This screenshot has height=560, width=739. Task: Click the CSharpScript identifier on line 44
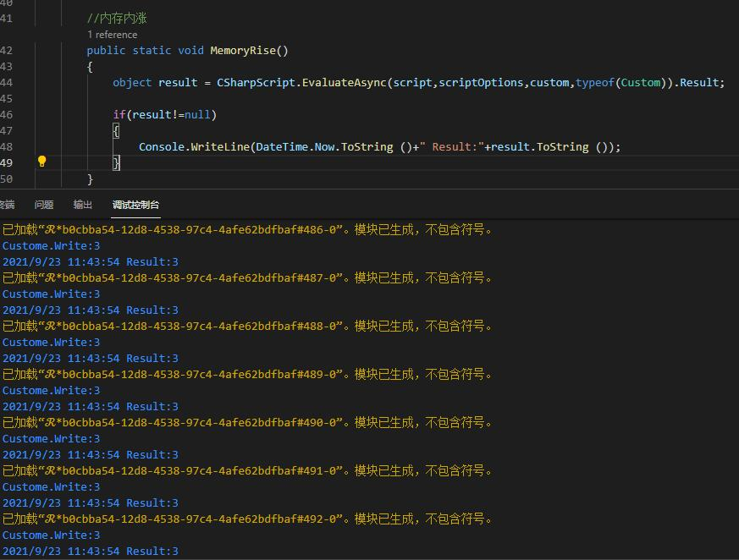256,82
